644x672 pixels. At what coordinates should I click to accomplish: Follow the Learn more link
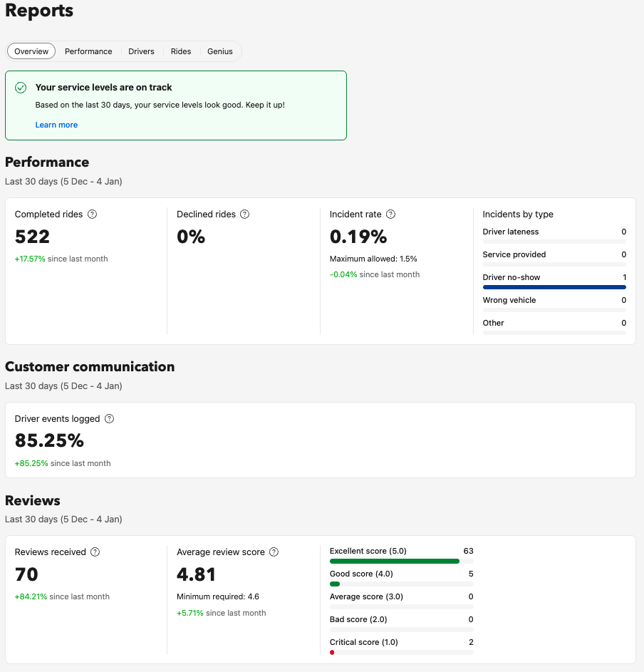(56, 125)
